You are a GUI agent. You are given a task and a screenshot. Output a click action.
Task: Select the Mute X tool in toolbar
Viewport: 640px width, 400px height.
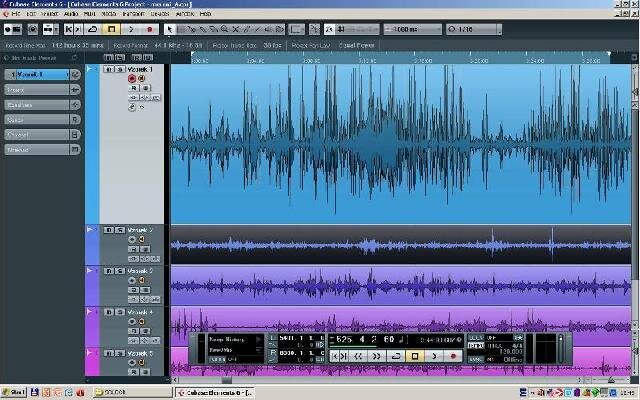[236, 29]
